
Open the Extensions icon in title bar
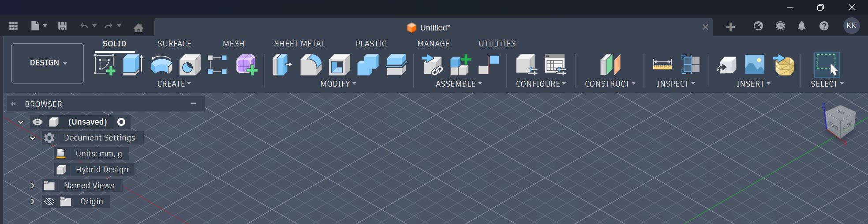point(758,26)
